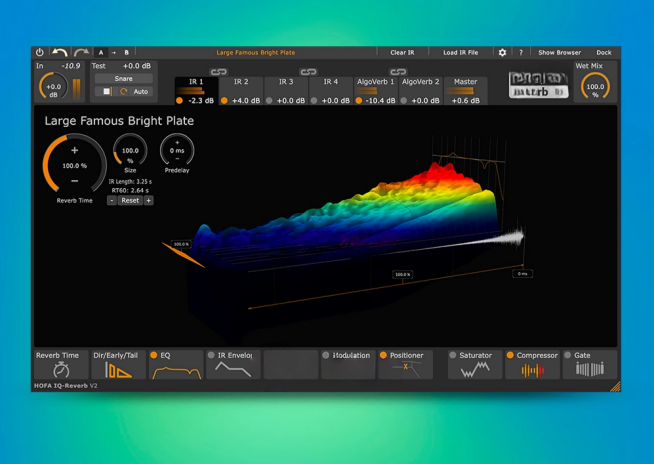Click the large Reverb Time knob
Screen dimensions: 654x464
(74, 165)
